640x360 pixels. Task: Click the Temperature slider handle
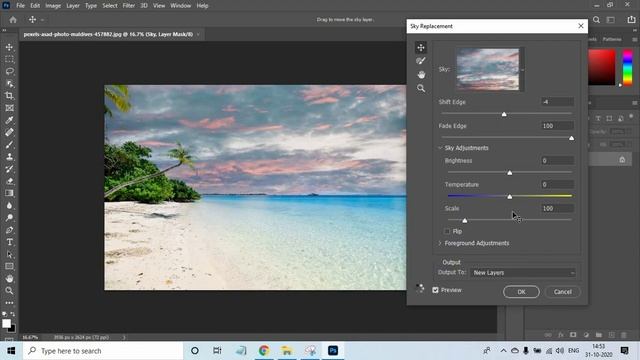click(509, 197)
